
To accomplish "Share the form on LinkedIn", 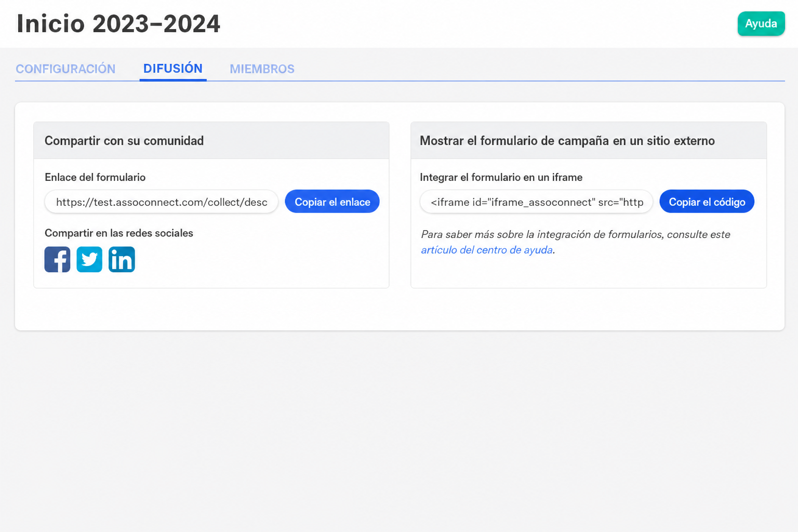I will [x=122, y=259].
